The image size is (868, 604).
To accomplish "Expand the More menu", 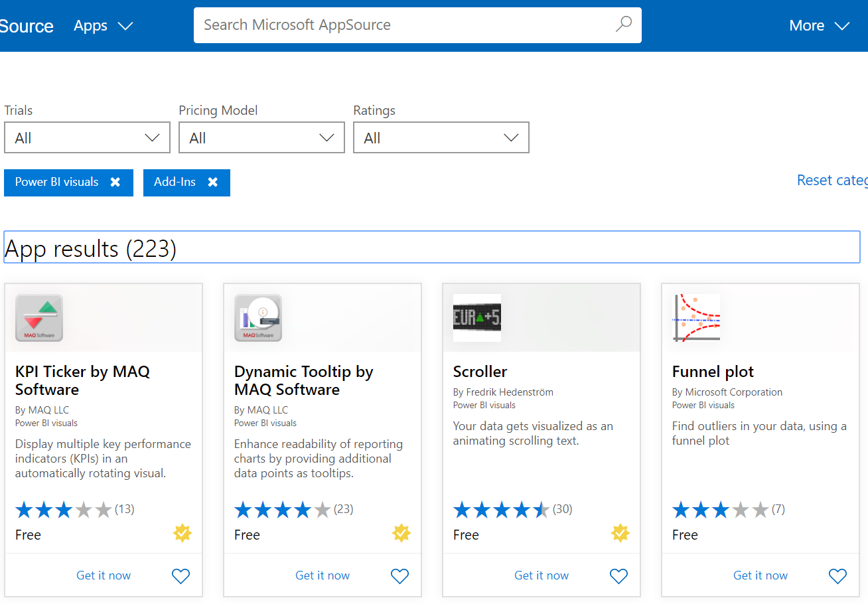I will click(820, 26).
